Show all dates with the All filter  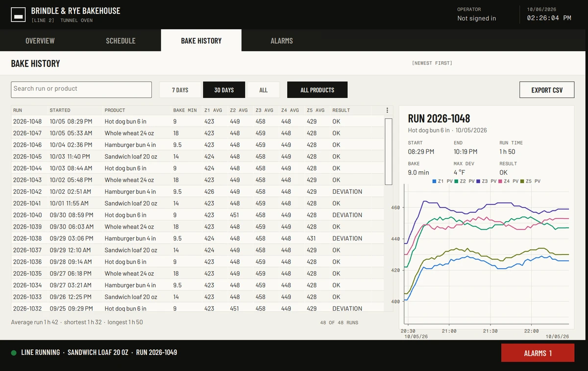pos(264,90)
